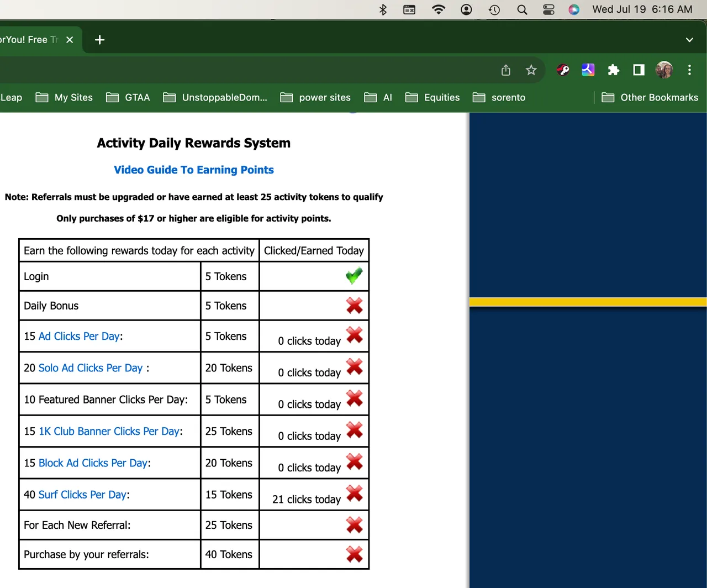Click the Siri icon in menu bar
Viewport: 707px width, 588px height.
click(574, 9)
